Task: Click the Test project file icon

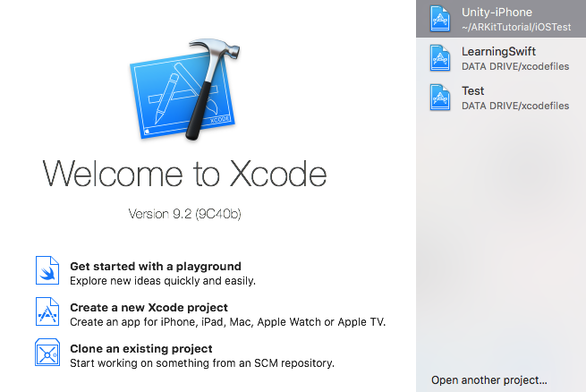Action: pos(441,98)
